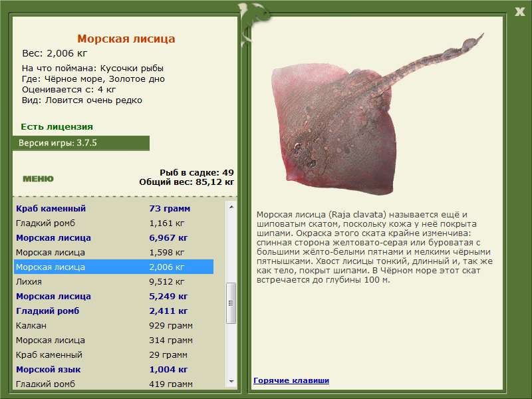Click the Общий вес: 85,12 кг total

pyautogui.click(x=187, y=182)
